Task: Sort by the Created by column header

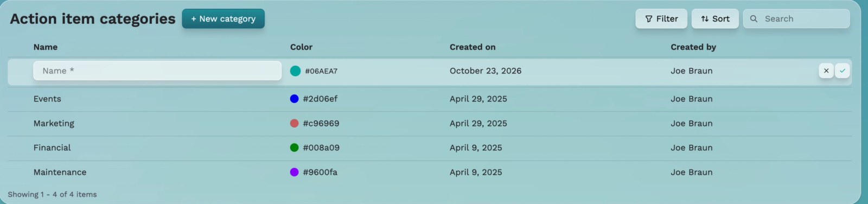Action: (693, 47)
